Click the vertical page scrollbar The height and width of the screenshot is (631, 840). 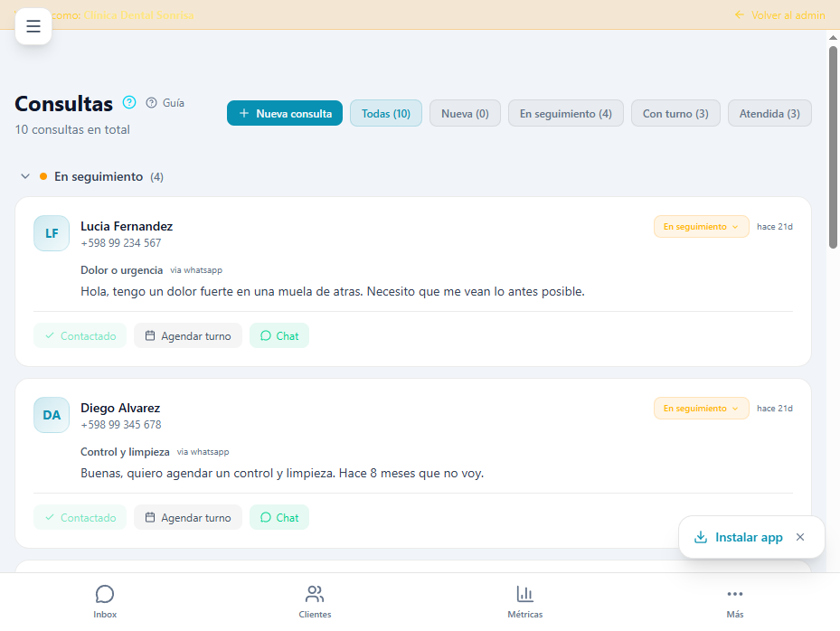833,145
